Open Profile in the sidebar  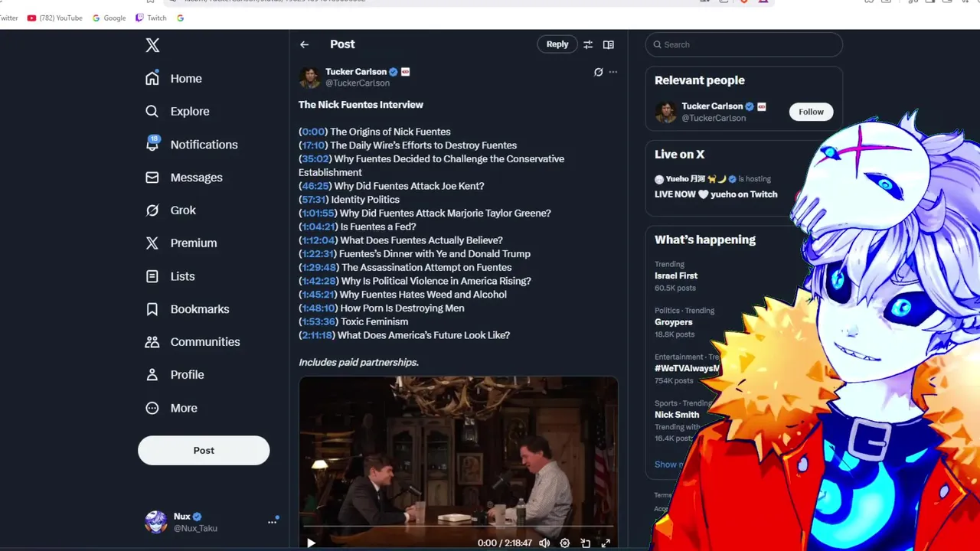[175, 375]
